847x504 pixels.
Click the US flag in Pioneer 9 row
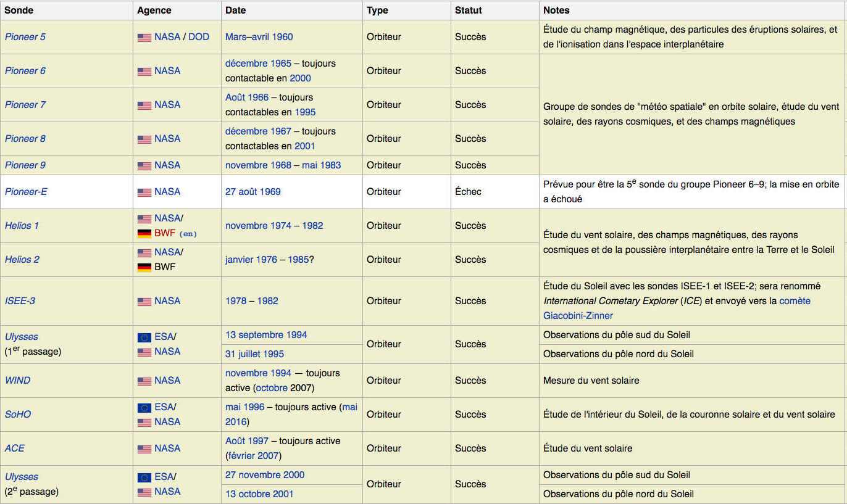144,166
